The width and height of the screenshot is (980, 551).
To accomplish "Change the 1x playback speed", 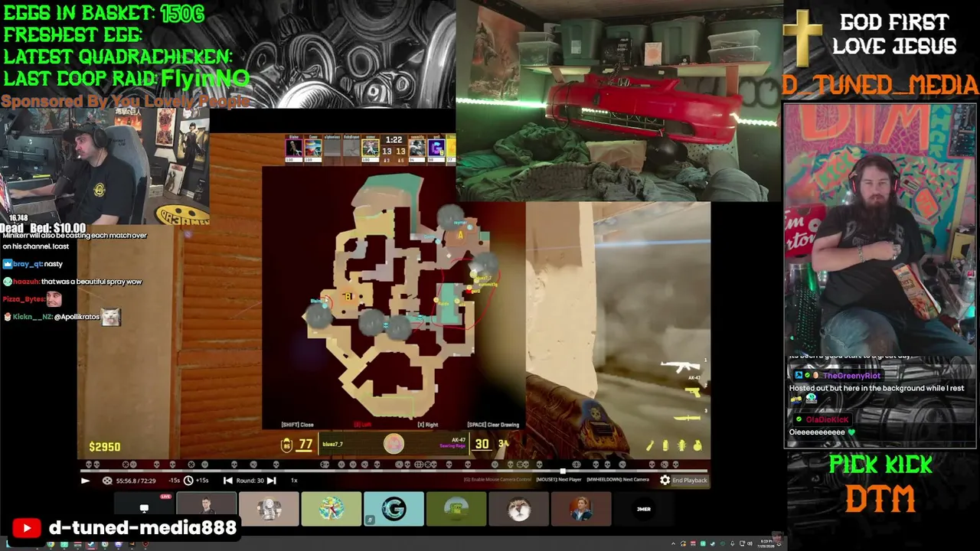I will tap(293, 481).
